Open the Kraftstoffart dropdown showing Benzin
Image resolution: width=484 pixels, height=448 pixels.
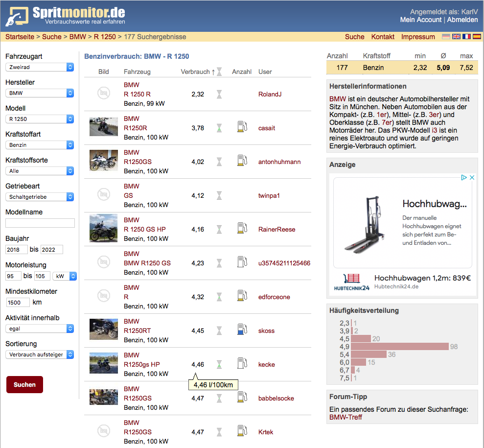point(40,145)
